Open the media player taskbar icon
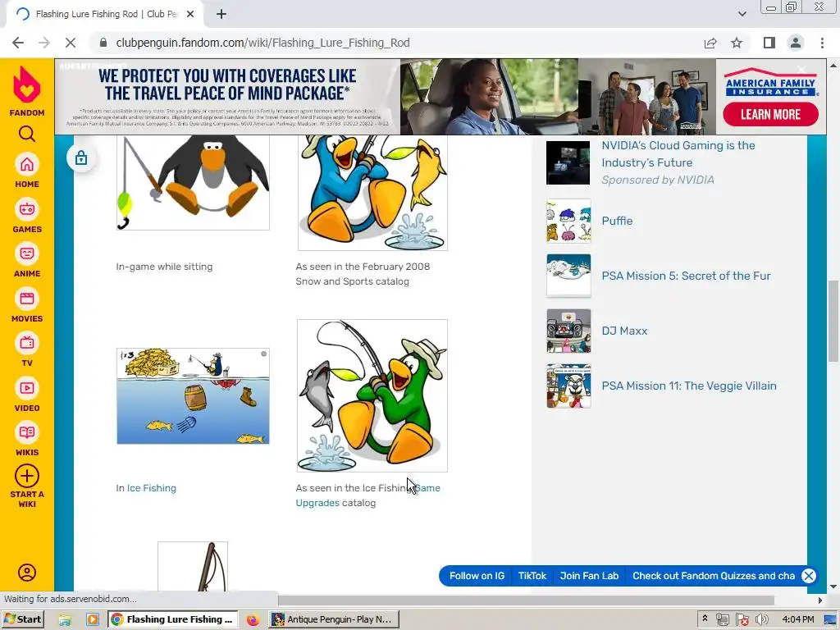 [x=92, y=620]
